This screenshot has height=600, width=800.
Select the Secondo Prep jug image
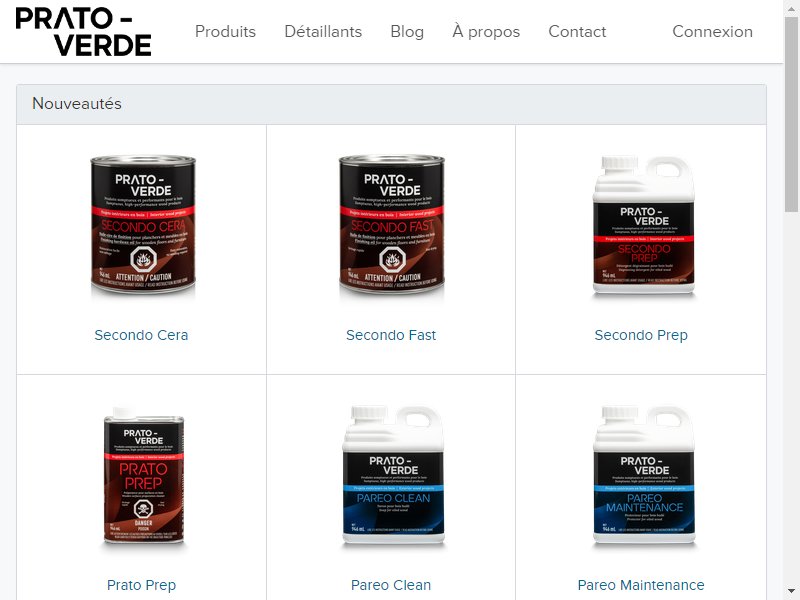coord(643,224)
